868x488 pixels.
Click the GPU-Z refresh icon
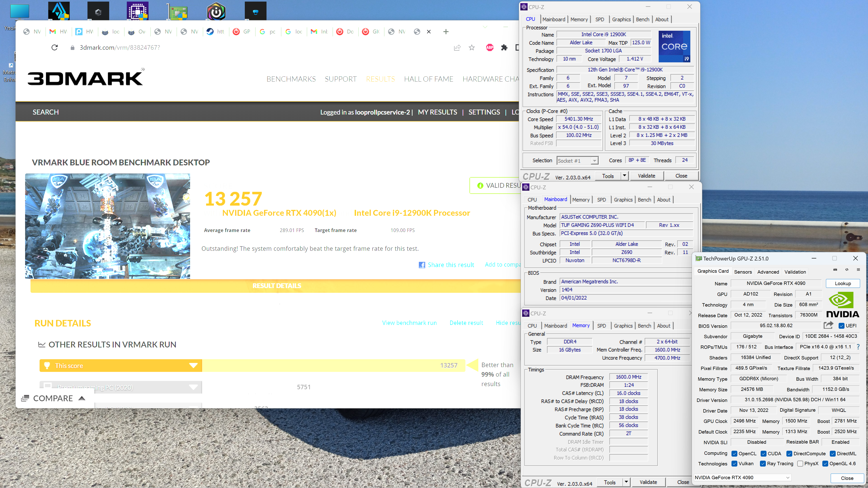847,270
